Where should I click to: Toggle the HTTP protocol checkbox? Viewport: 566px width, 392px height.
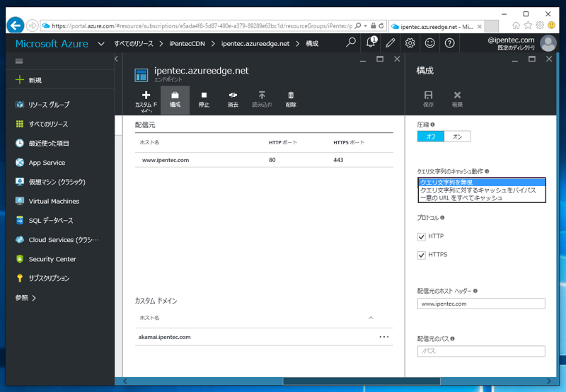click(421, 237)
